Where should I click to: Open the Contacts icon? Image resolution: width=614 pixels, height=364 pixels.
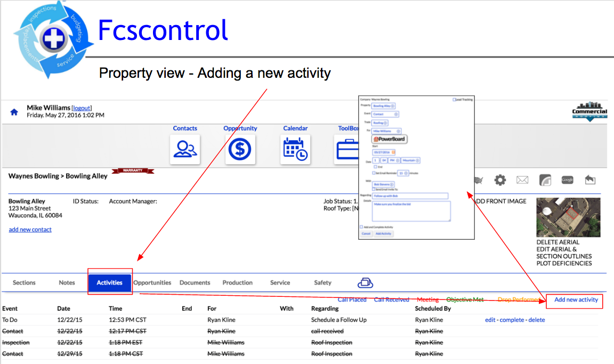tap(185, 149)
